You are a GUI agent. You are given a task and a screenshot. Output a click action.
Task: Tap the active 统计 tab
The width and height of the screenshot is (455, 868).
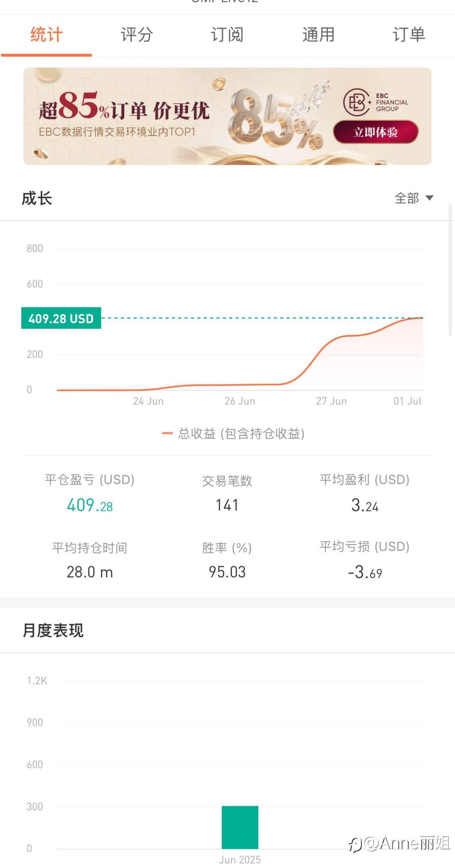pos(47,35)
